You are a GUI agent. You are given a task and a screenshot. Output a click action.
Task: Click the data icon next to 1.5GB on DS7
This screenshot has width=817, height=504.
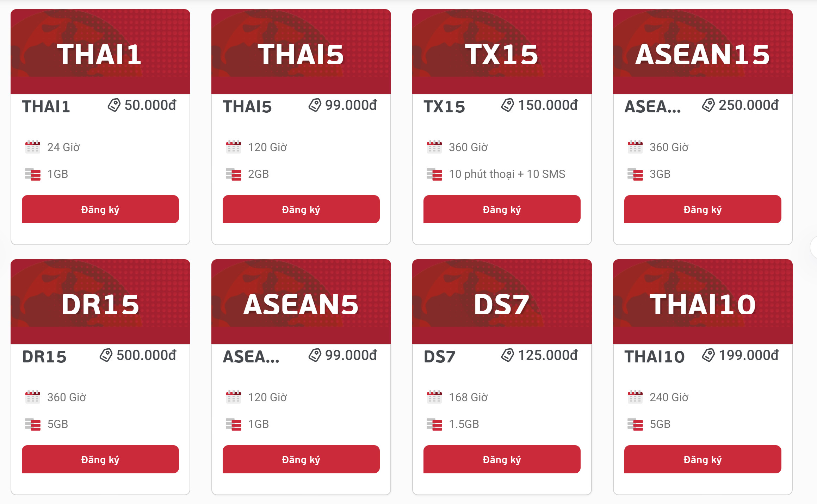(x=434, y=424)
